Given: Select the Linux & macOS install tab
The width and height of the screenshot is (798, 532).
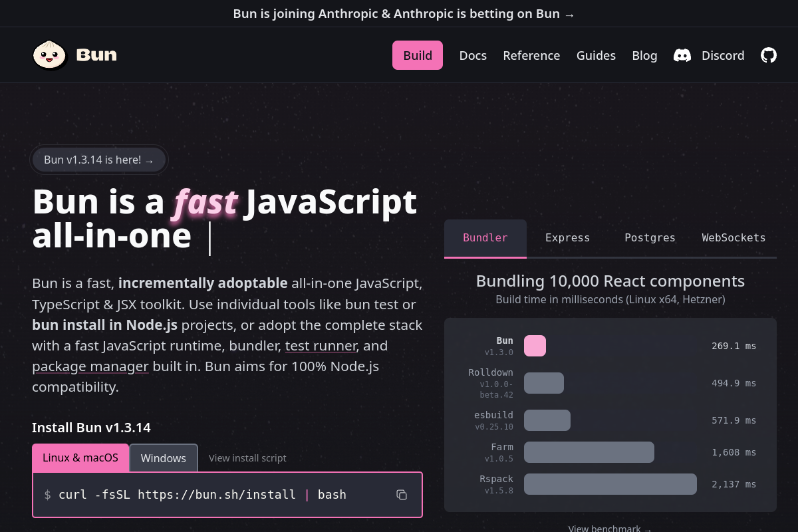Looking at the screenshot, I should 80,458.
